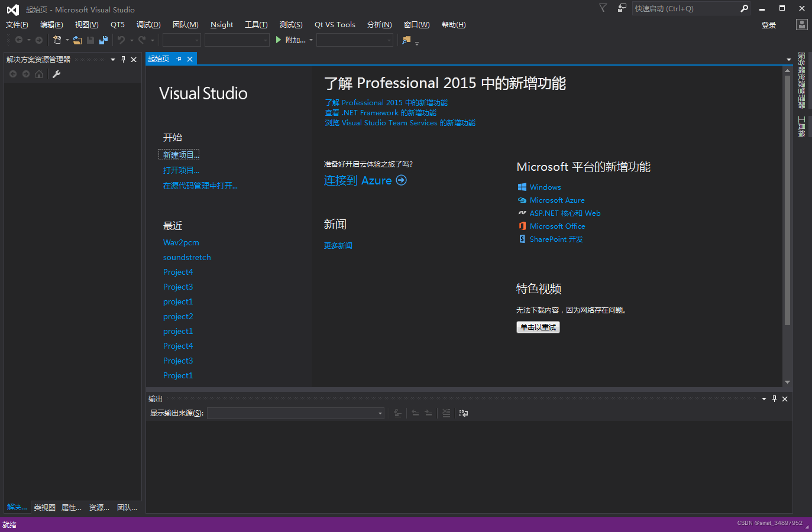Click the Navigate Backward toolbar arrow

(x=19, y=40)
